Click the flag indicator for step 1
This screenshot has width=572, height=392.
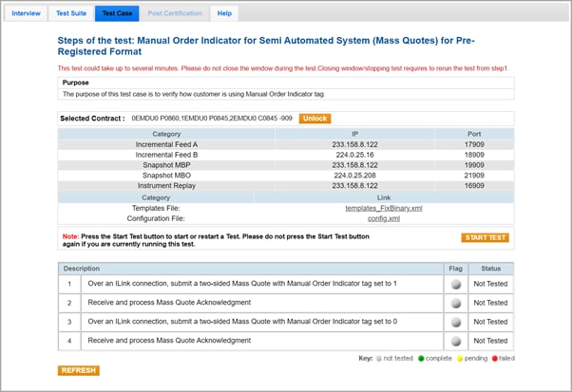pos(457,283)
